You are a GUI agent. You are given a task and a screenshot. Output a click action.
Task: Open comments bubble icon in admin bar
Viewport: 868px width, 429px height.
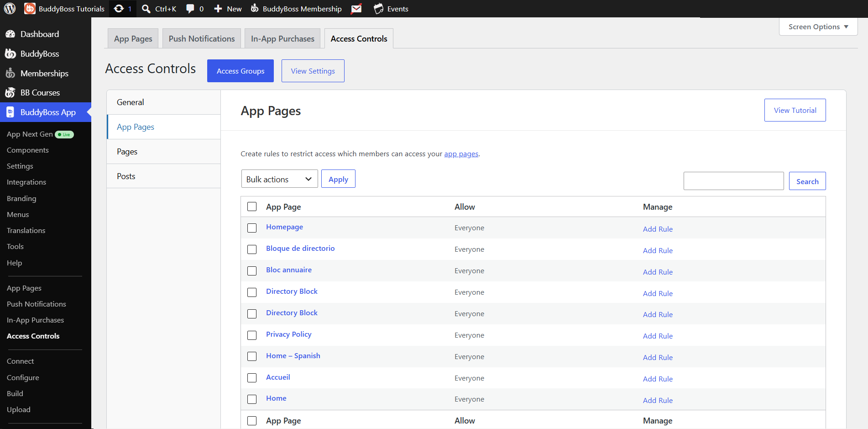pyautogui.click(x=190, y=9)
